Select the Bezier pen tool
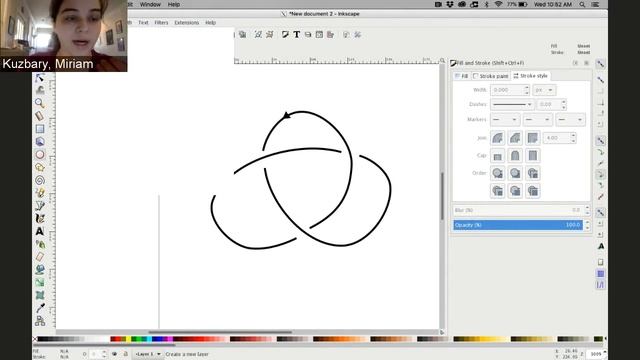 coord(40,206)
